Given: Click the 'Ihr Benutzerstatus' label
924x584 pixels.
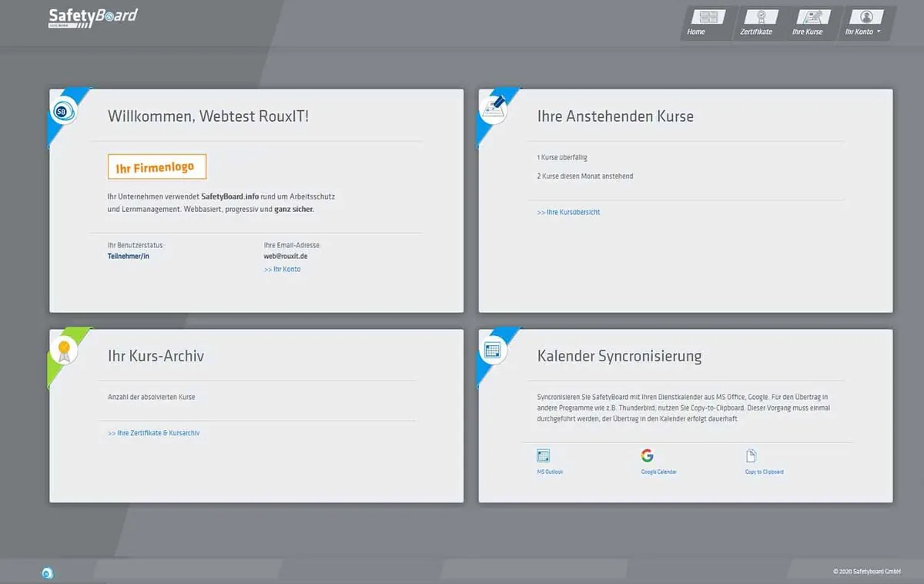Looking at the screenshot, I should coord(136,245).
